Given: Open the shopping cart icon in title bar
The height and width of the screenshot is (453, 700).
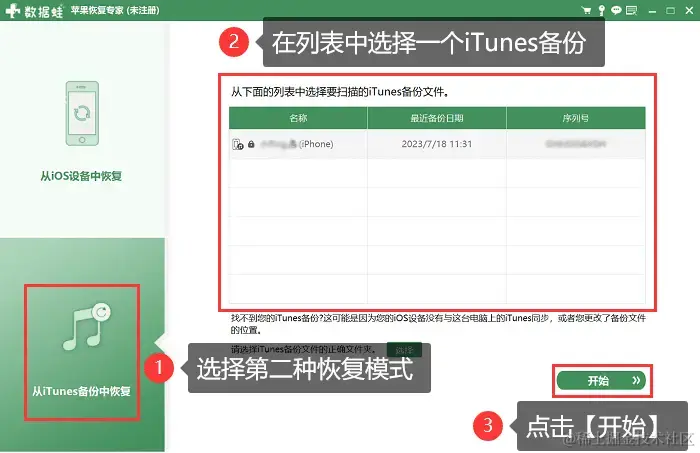Looking at the screenshot, I should point(586,10).
